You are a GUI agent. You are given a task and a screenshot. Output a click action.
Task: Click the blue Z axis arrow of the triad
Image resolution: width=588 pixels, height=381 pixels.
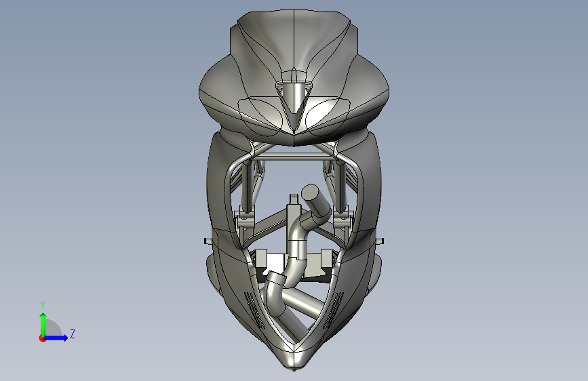[56, 338]
